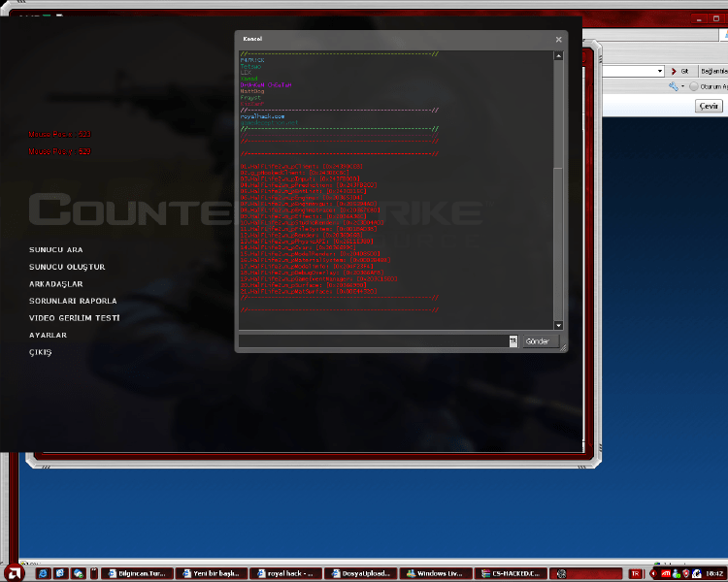The image size is (728, 582).
Task: Click the Çevir button on the webpage
Action: pyautogui.click(x=709, y=107)
